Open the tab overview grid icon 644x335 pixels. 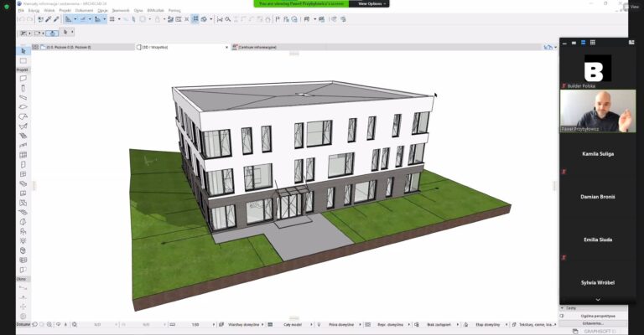35,47
